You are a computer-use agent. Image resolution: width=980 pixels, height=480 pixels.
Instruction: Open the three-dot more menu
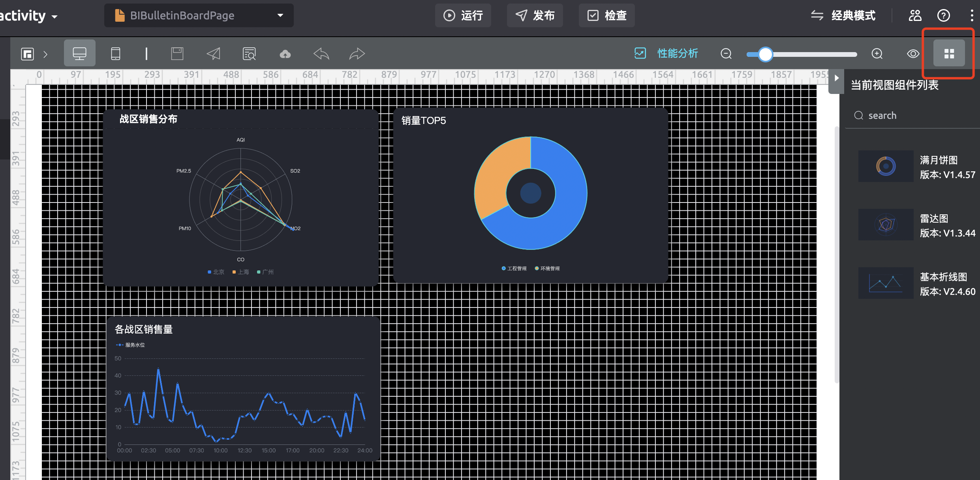pos(972,15)
